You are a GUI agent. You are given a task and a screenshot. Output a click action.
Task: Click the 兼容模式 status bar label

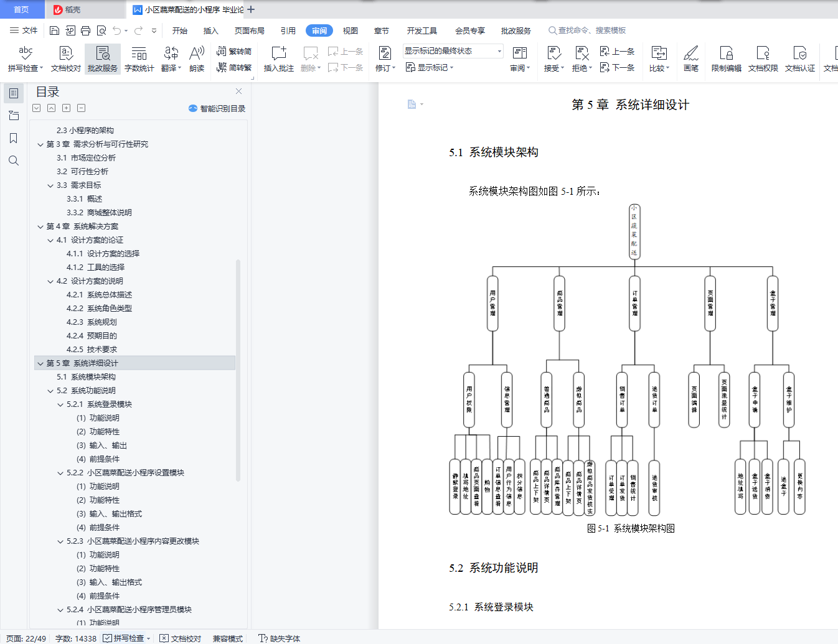pyautogui.click(x=228, y=638)
